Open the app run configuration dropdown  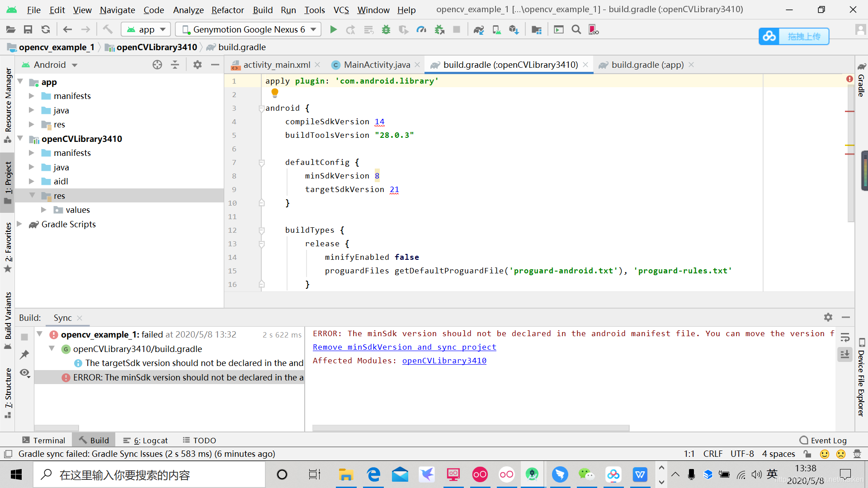pos(146,30)
